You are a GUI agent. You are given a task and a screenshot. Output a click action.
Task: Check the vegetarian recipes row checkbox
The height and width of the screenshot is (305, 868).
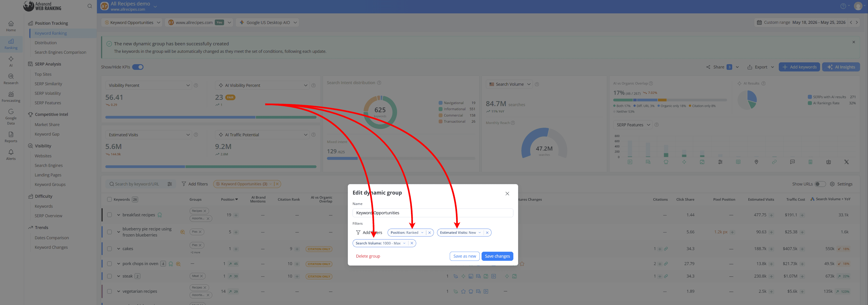tap(109, 292)
